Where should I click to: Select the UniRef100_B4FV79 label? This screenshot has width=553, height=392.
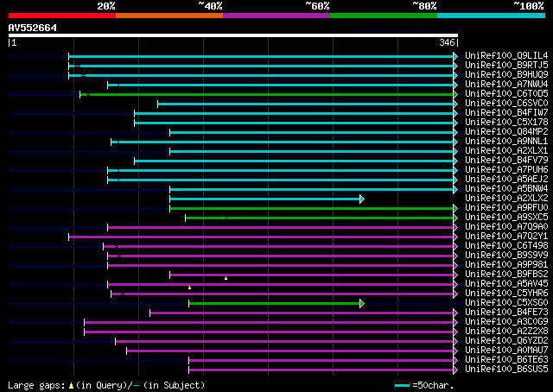point(506,161)
